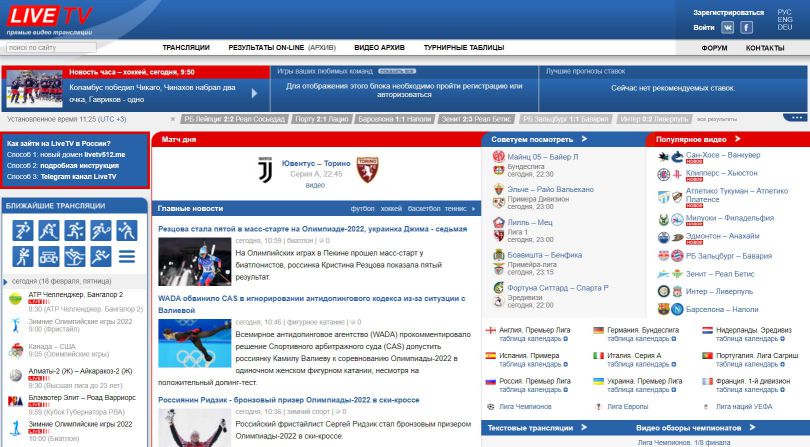Viewport: 810px width, 447px height.
Task: Filter upcoming broadcasts by the tennis icon
Action: (101, 230)
